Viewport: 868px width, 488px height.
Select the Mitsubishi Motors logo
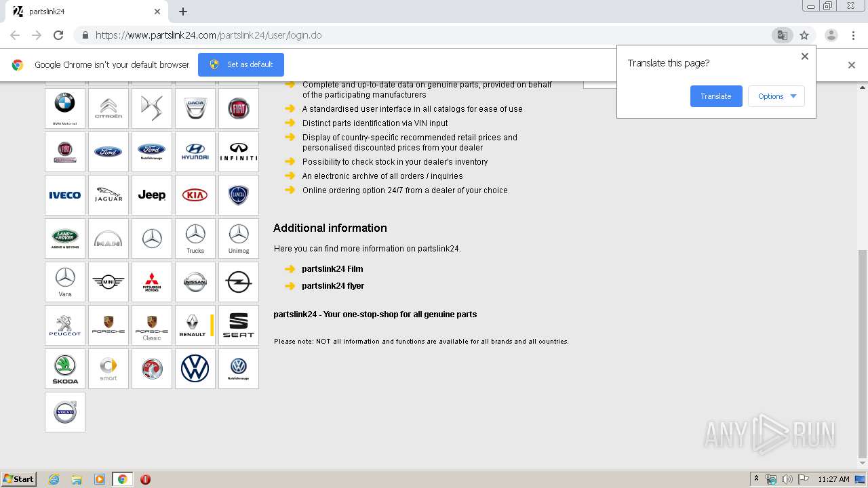click(152, 282)
